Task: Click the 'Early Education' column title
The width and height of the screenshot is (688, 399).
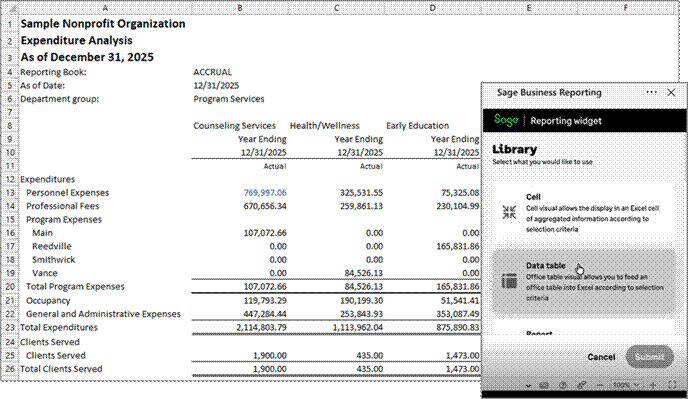Action: coord(417,126)
